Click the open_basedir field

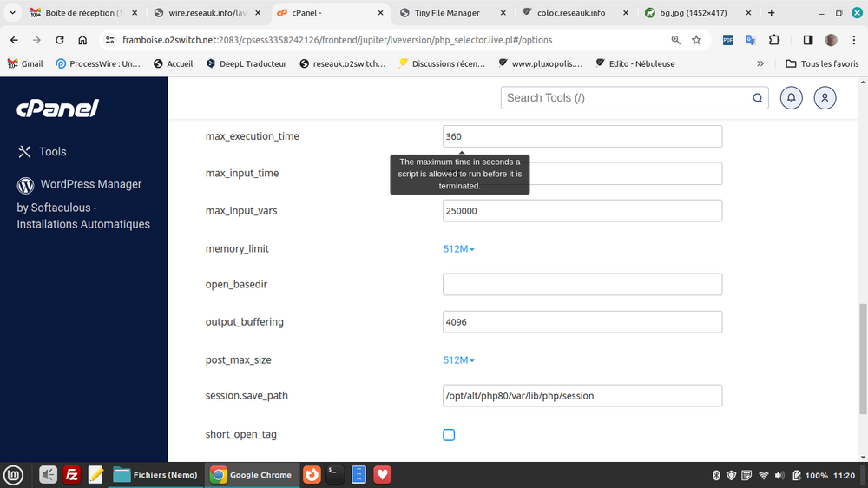point(582,284)
